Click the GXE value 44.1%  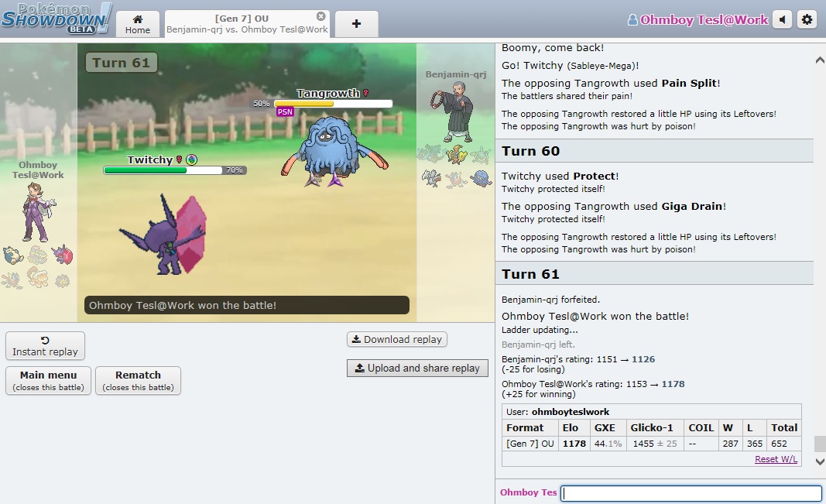coord(608,444)
